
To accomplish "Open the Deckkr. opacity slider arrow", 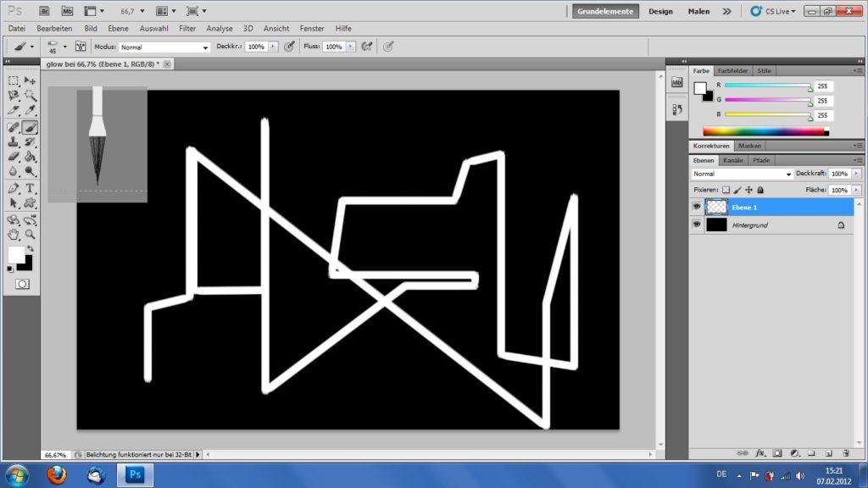I will [273, 47].
